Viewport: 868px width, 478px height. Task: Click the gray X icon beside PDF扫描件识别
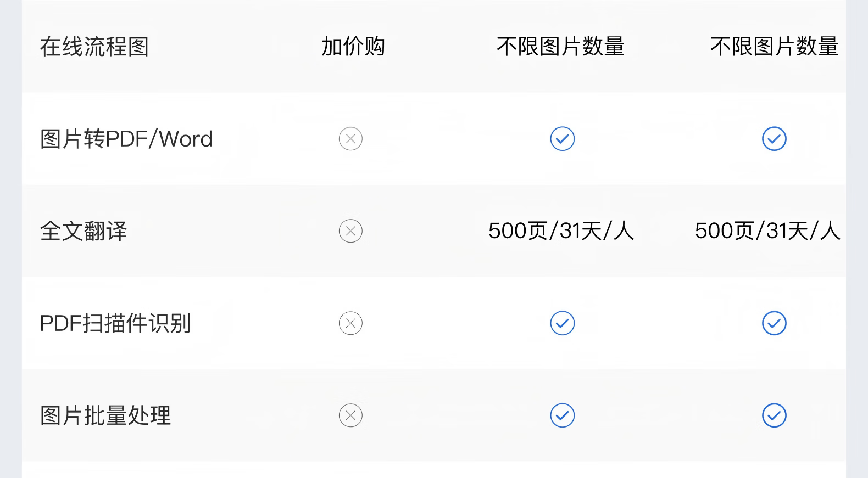tap(350, 323)
